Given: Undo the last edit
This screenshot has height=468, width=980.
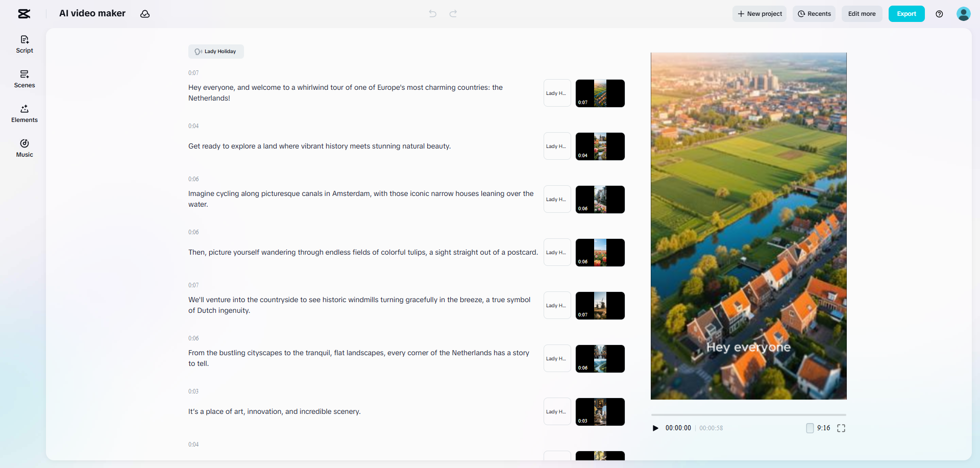Looking at the screenshot, I should [x=432, y=14].
